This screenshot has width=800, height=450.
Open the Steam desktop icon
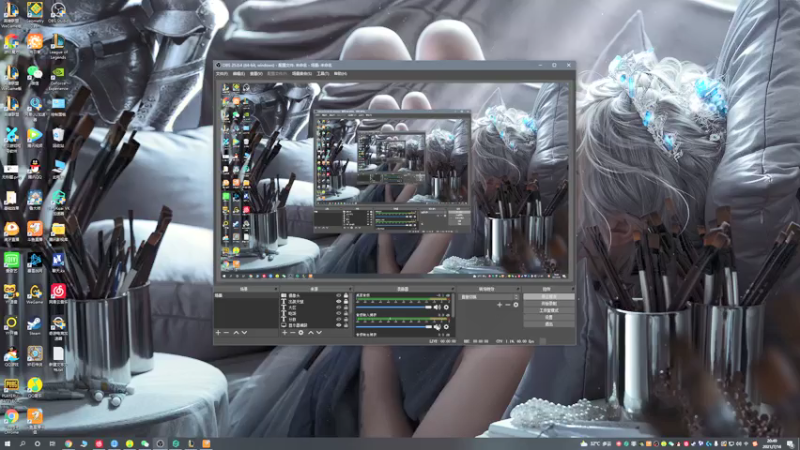[x=35, y=326]
